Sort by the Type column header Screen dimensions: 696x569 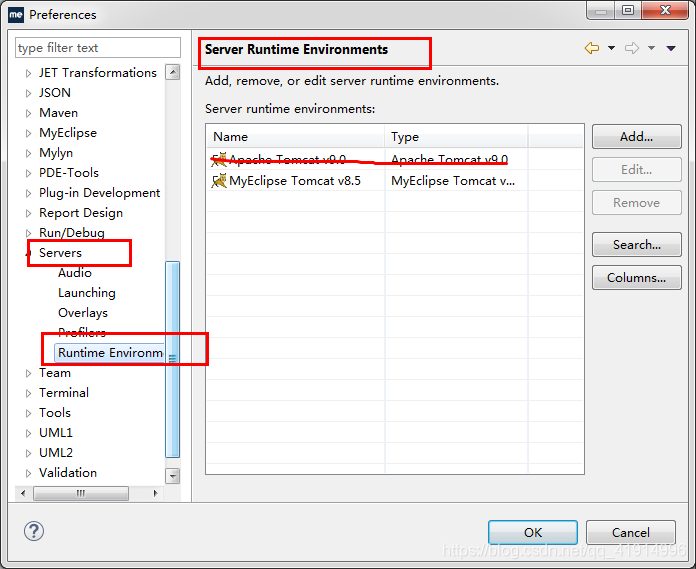[x=456, y=136]
